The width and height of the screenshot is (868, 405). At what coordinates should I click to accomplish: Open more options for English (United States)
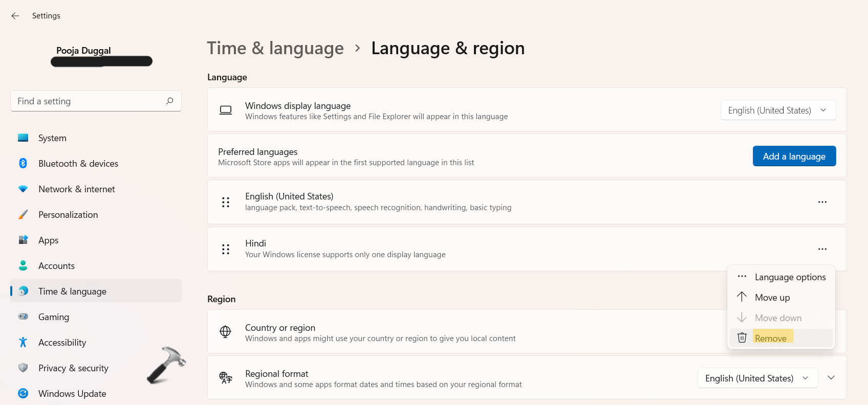[822, 202]
